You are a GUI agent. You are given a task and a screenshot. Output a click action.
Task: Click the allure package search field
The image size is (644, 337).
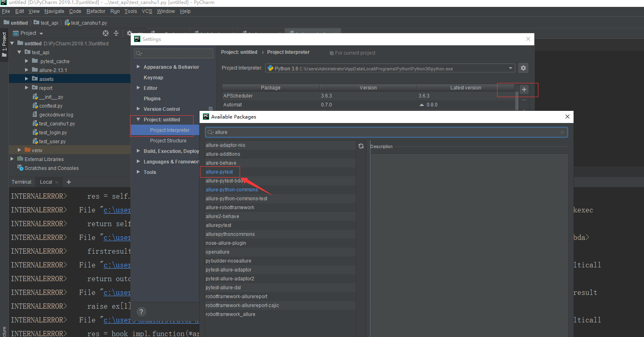387,132
